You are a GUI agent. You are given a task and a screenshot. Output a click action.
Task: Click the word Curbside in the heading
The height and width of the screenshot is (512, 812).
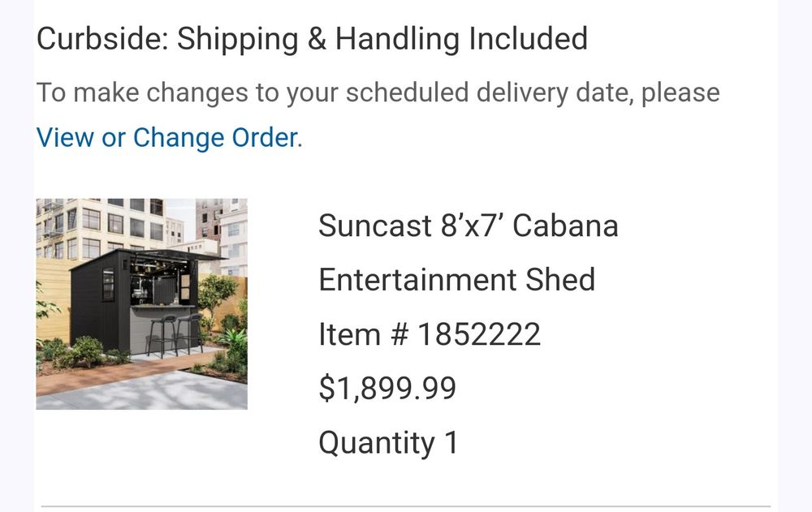[102, 39]
